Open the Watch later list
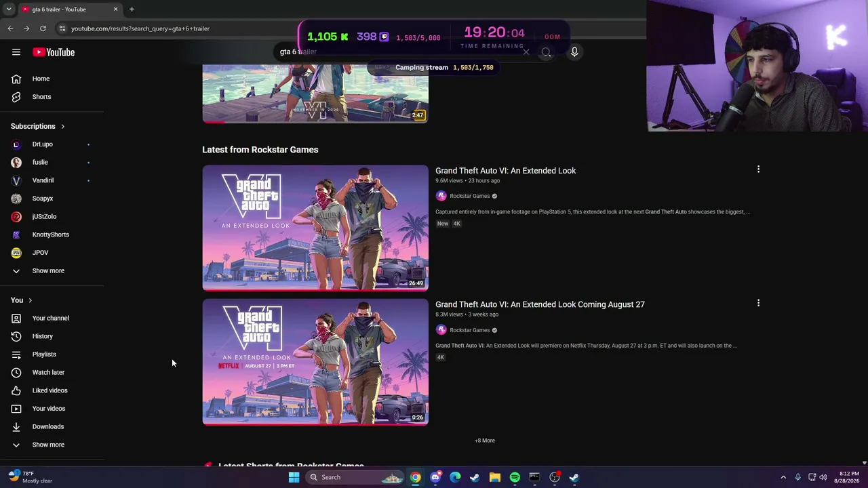This screenshot has height=488, width=868. pos(52,372)
